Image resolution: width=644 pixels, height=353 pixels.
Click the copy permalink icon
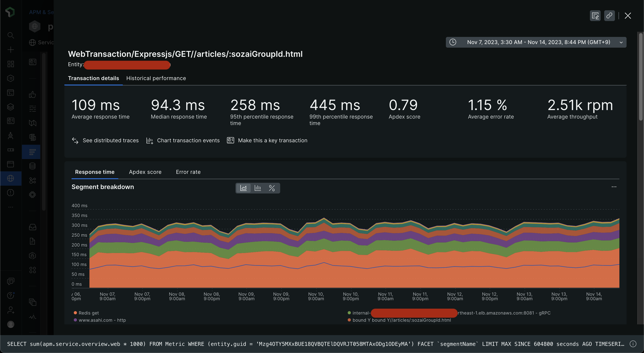coord(609,16)
